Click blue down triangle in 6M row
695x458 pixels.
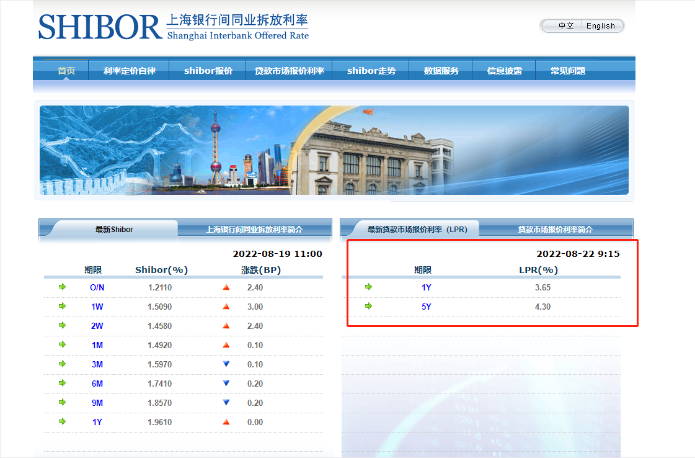click(226, 383)
